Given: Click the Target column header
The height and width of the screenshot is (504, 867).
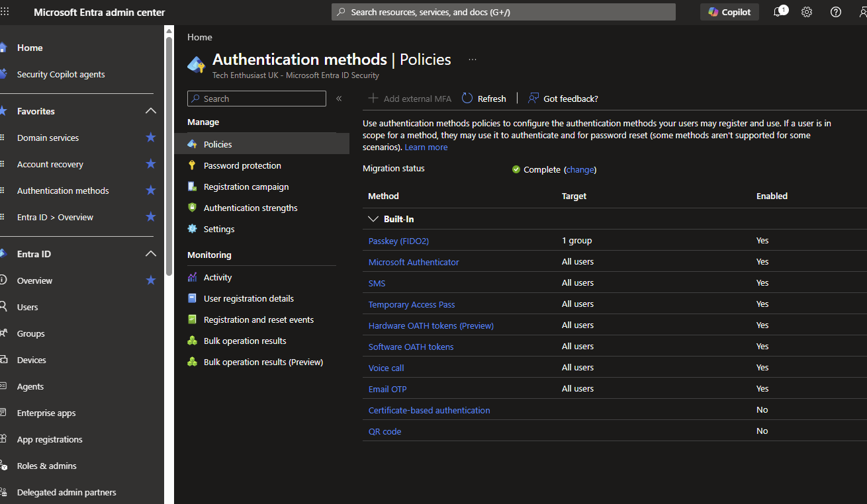Looking at the screenshot, I should 574,196.
